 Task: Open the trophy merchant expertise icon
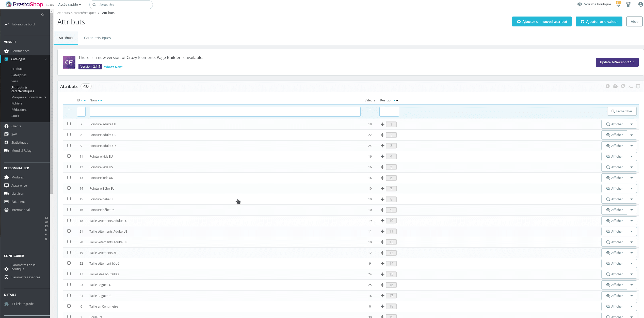(628, 4)
